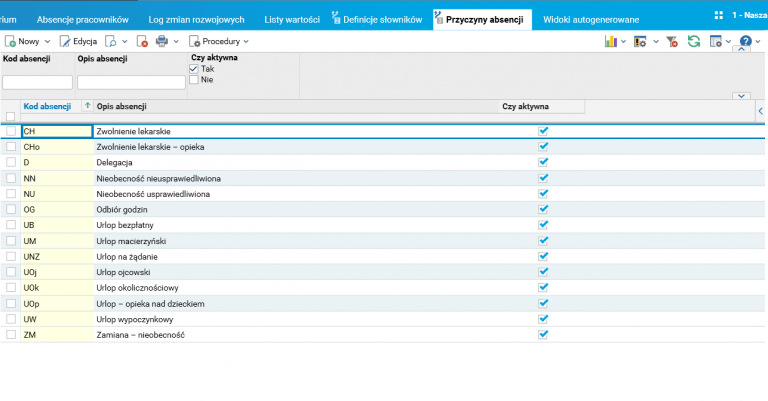Click the Edycja button
The height and width of the screenshot is (401, 768).
[78, 42]
